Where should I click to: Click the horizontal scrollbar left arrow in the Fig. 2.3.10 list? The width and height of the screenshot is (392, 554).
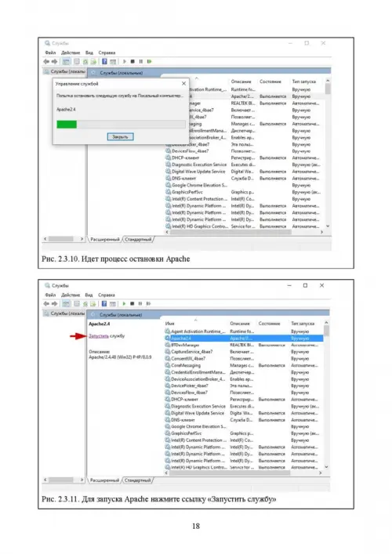(167, 232)
